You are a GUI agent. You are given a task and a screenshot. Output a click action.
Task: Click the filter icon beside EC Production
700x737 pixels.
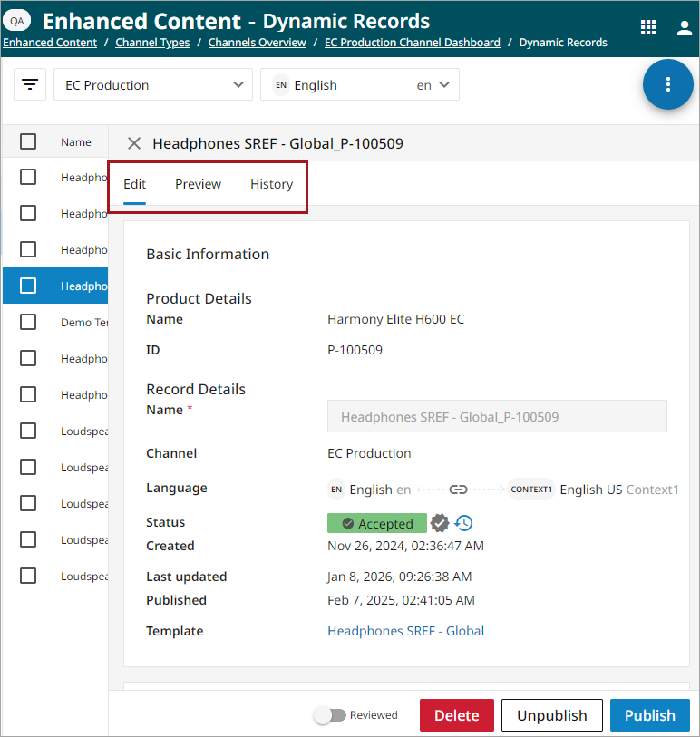pyautogui.click(x=30, y=84)
